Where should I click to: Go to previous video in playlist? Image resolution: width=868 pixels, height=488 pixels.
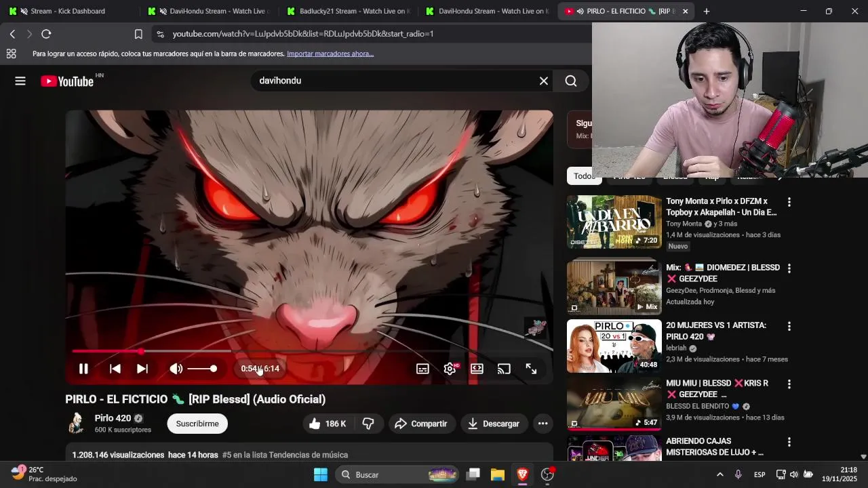pyautogui.click(x=115, y=369)
